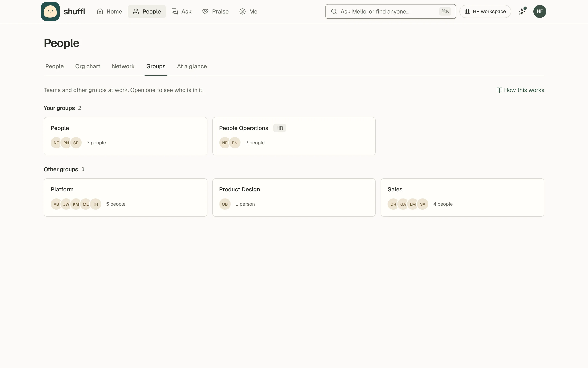This screenshot has height=368, width=588.
Task: Click the '1 person' count text
Action: (x=245, y=204)
